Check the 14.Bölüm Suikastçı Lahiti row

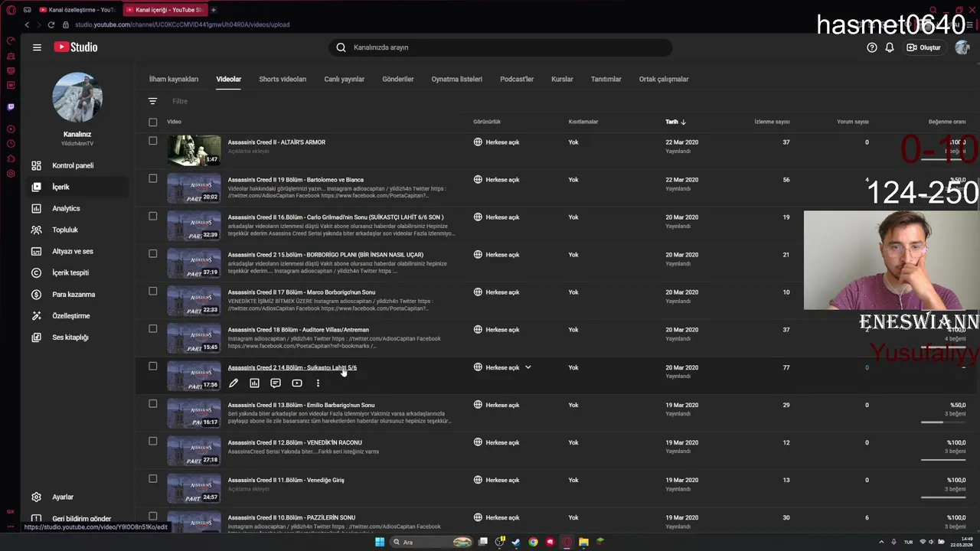click(153, 366)
